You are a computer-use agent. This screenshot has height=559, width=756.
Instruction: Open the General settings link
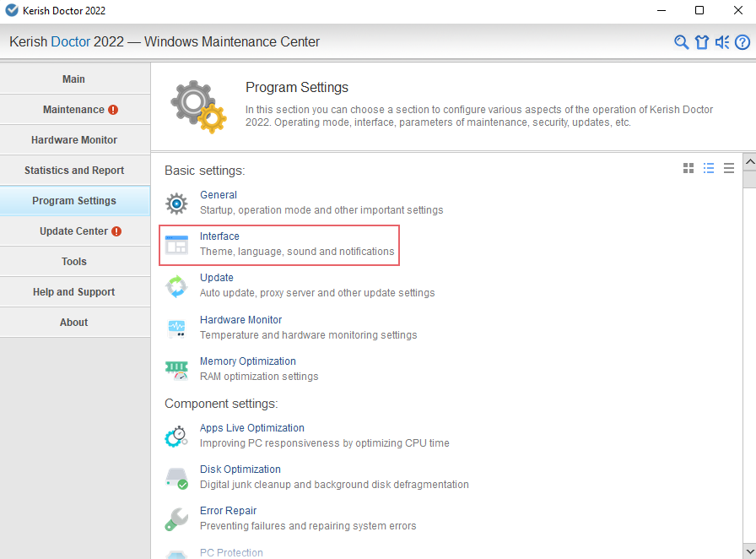[219, 195]
